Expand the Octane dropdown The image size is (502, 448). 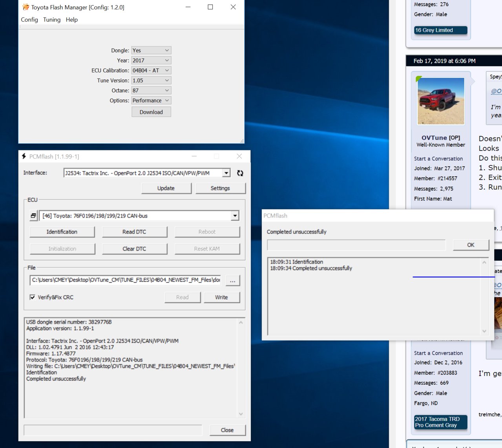pyautogui.click(x=151, y=90)
